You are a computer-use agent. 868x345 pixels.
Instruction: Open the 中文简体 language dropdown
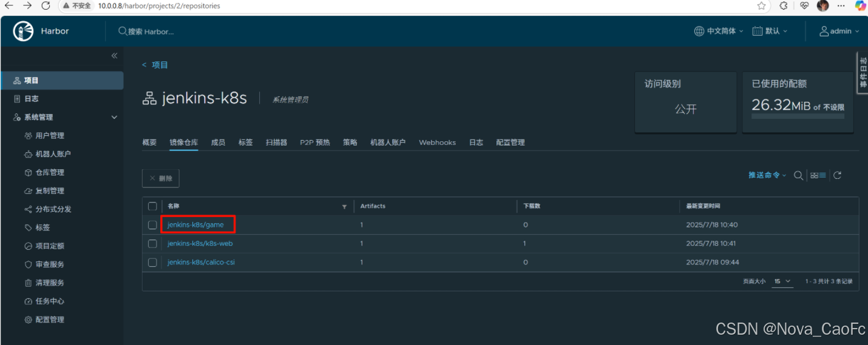tap(719, 31)
